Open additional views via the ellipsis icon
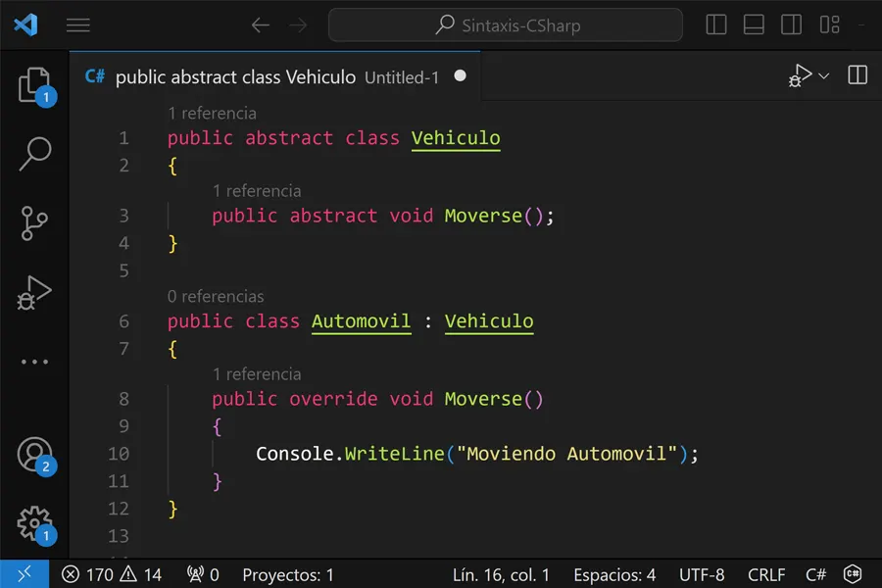882x588 pixels. pyautogui.click(x=34, y=361)
